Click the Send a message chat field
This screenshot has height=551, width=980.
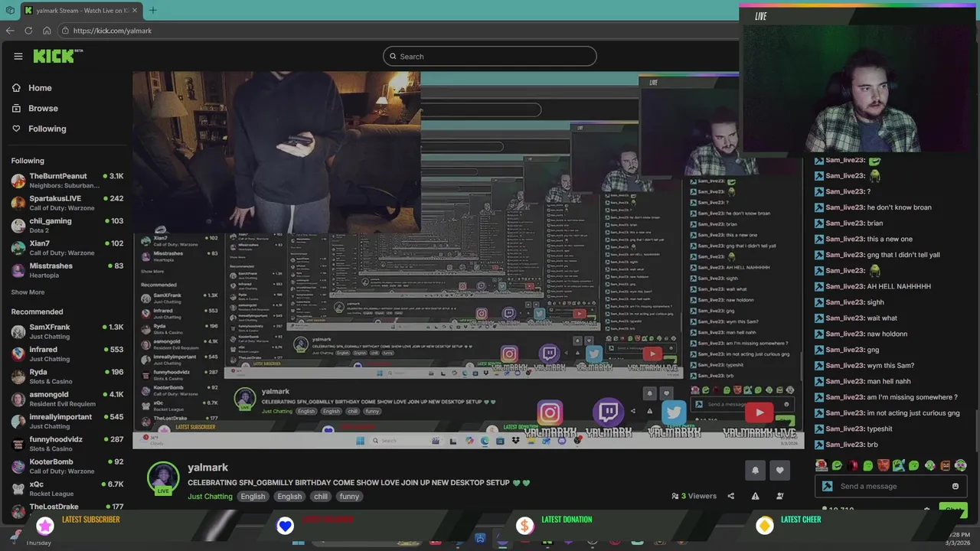892,486
